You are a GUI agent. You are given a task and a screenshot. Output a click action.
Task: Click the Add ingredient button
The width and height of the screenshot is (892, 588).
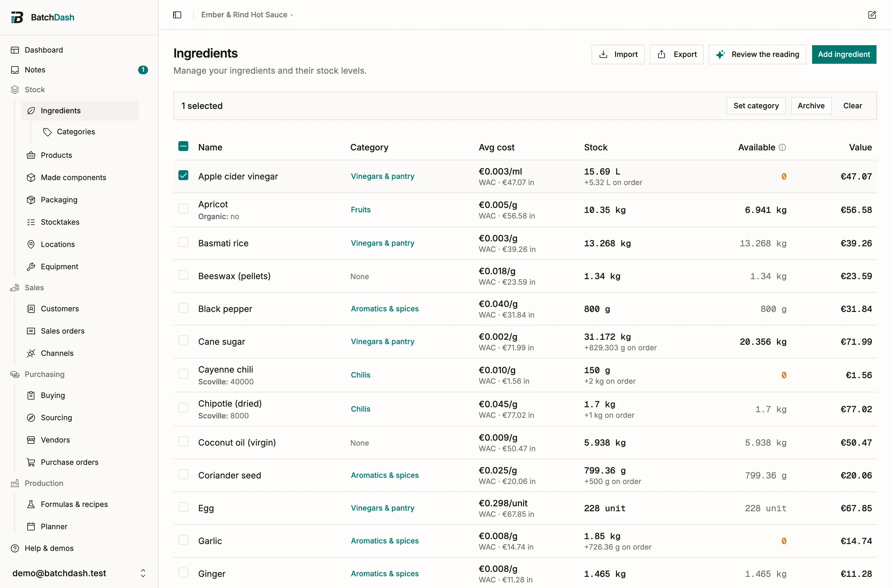point(844,54)
